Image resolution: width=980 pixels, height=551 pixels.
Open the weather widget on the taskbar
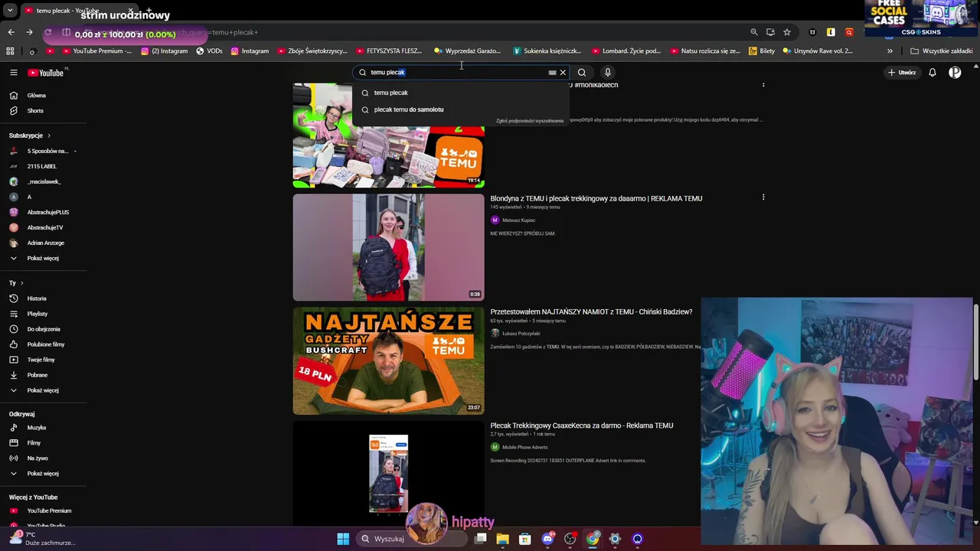click(x=42, y=539)
